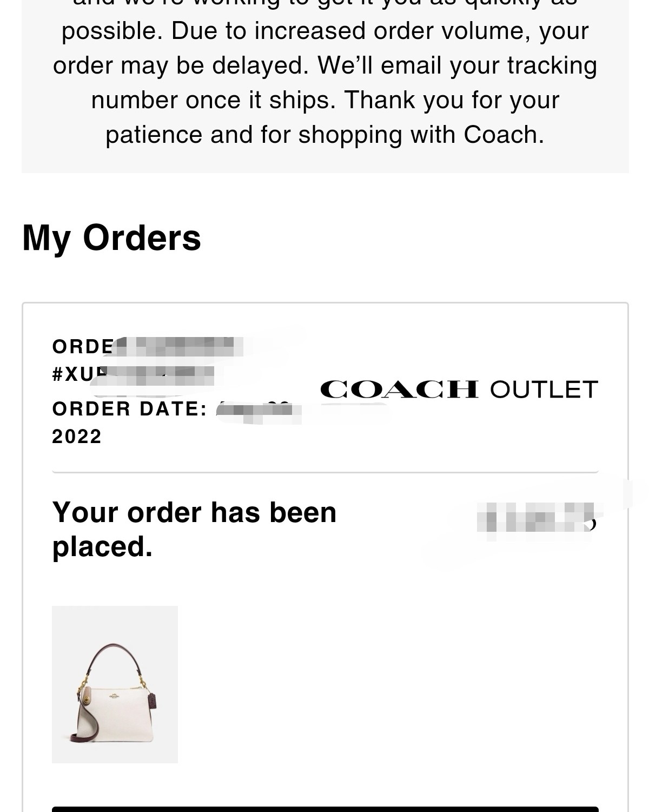Click "Your order has been placed." status
Screen dimensions: 649x812
[x=194, y=529]
